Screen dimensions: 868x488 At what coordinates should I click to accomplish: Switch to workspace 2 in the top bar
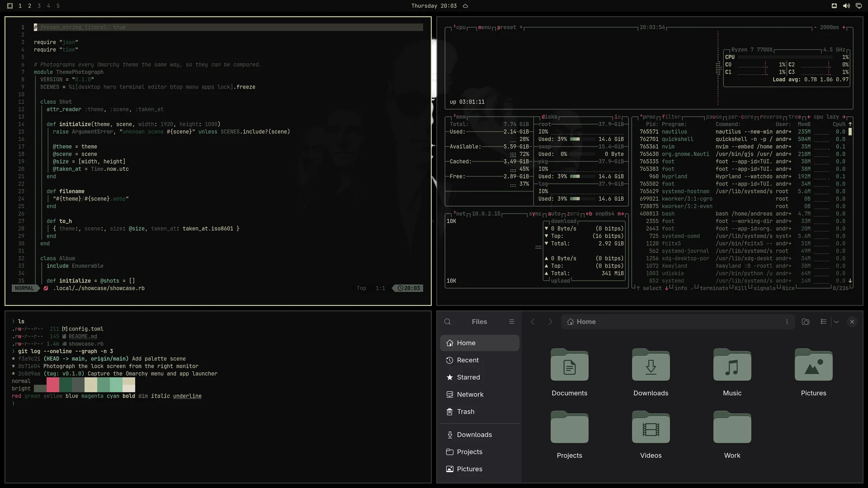pos(29,6)
